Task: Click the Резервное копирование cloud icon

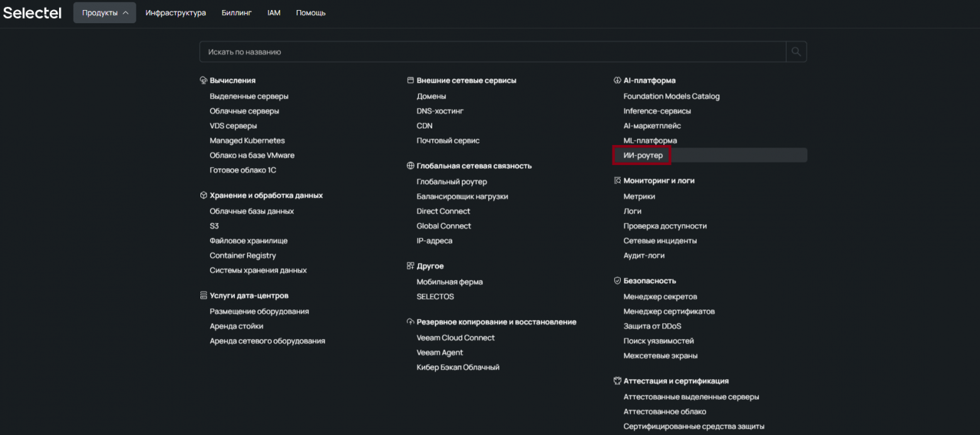Action: point(410,322)
